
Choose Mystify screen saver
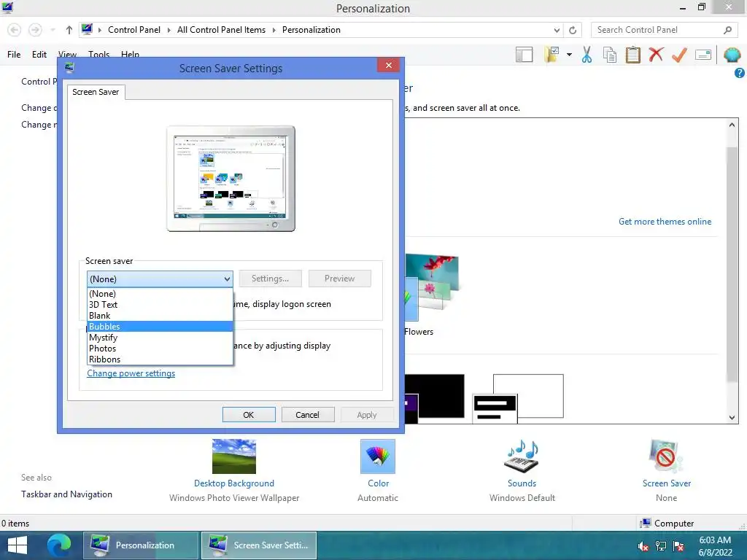point(160,338)
